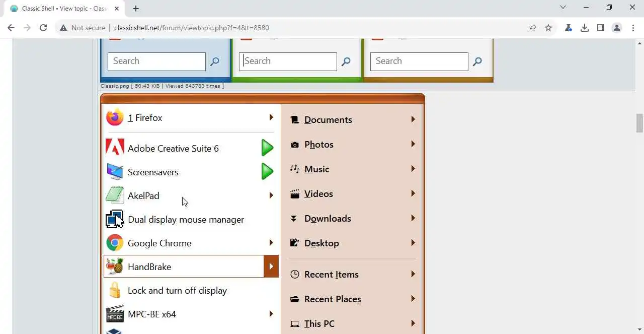Viewport: 644px width, 334px height.
Task: Click the Desktop icon in the right column
Action: point(295,243)
